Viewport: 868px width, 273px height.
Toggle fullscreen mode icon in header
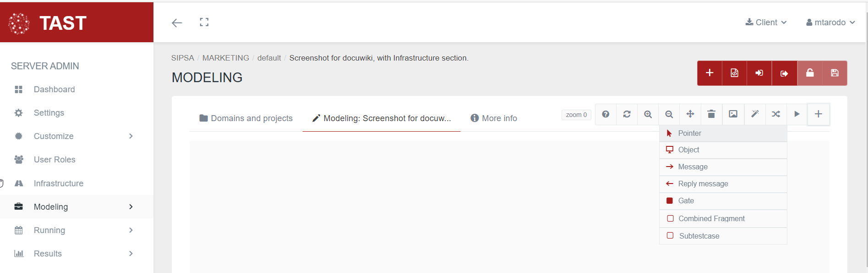(204, 22)
